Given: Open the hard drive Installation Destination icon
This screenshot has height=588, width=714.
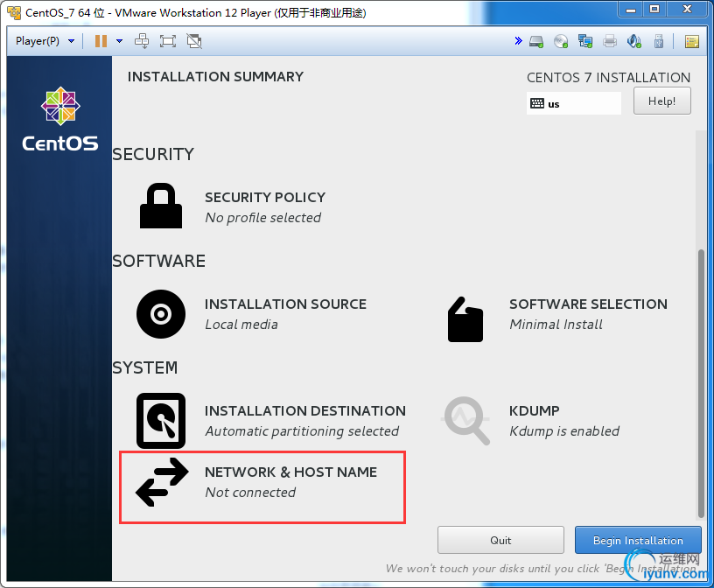Looking at the screenshot, I should (161, 421).
